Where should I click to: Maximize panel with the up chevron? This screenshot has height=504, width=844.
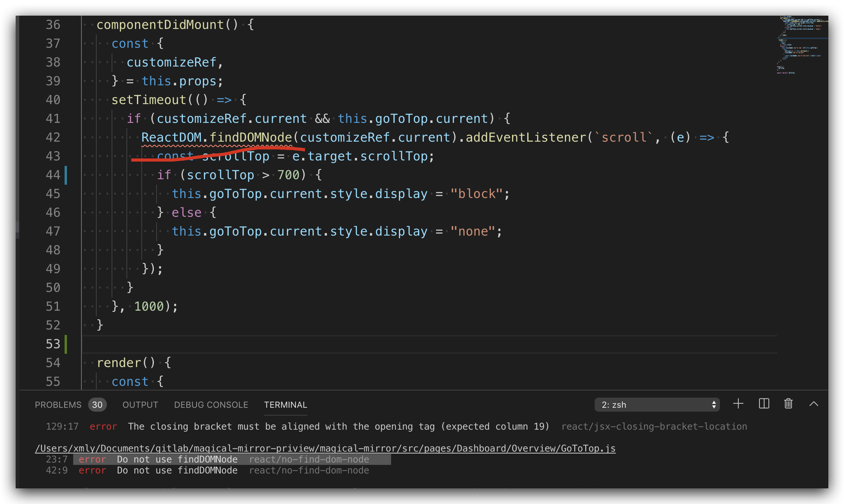(814, 404)
